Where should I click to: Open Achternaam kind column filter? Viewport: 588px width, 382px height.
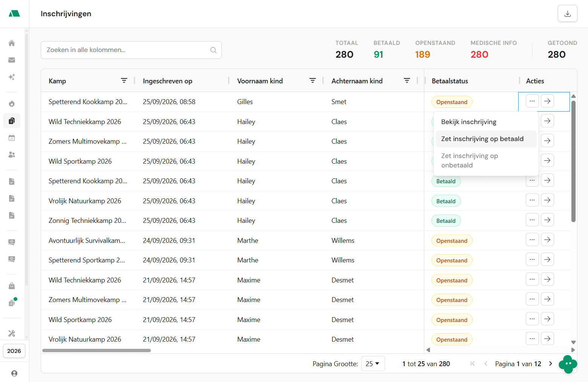point(407,80)
